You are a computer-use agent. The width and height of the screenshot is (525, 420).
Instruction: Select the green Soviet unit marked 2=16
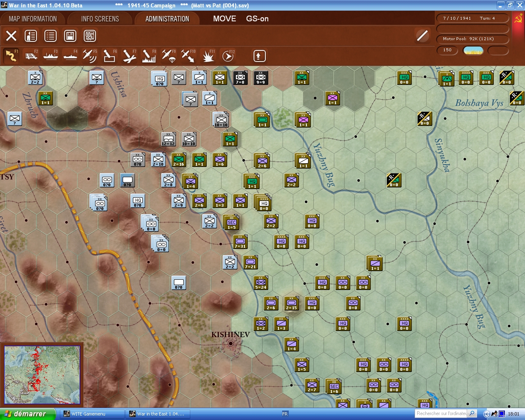coord(179,160)
